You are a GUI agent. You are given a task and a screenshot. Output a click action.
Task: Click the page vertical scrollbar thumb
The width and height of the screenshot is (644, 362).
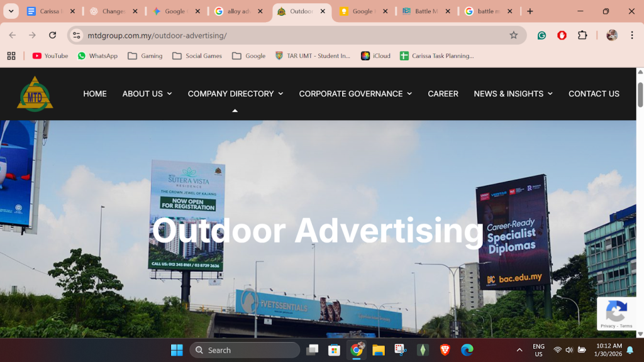point(640,94)
